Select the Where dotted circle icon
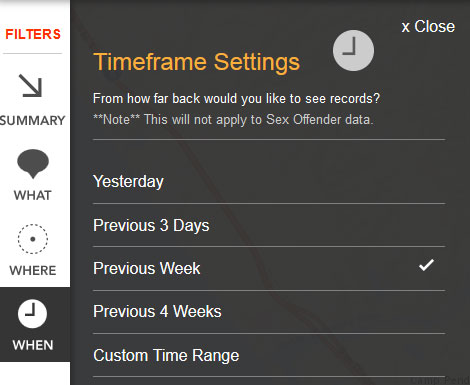This screenshot has height=385, width=470. pyautogui.click(x=33, y=239)
